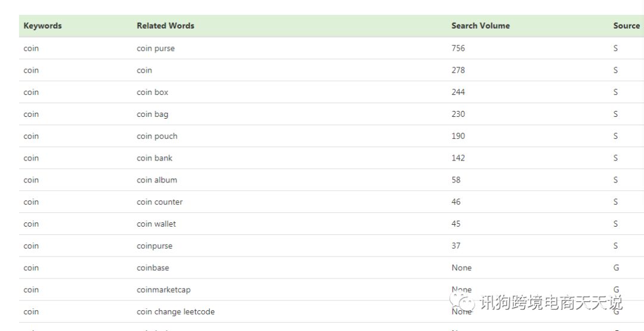Click the "coin purse" related word
The image size is (644, 331).
click(156, 48)
